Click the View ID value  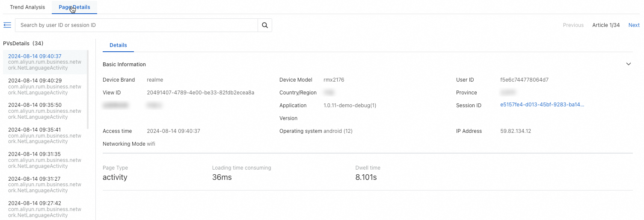coord(200,93)
